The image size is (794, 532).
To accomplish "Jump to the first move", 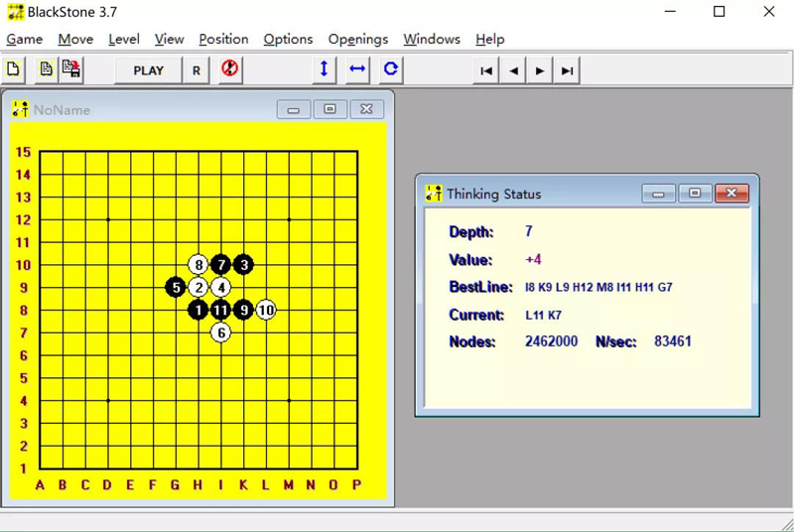I will tap(486, 70).
